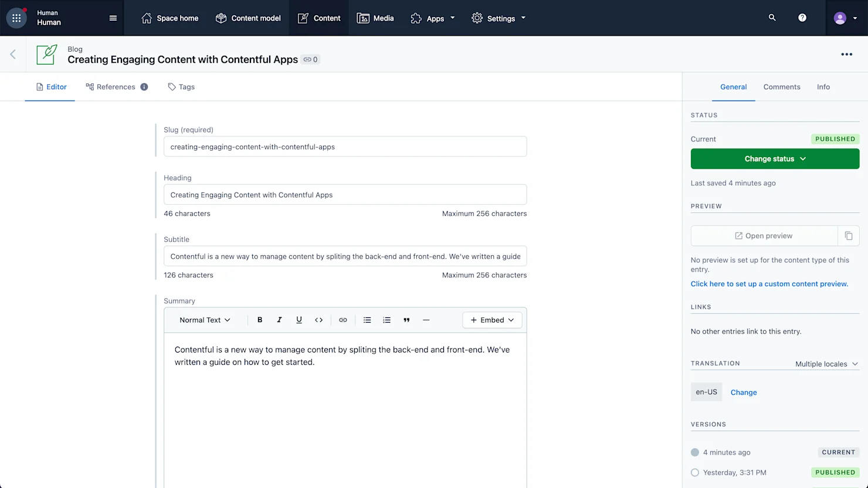The width and height of the screenshot is (868, 488).
Task: Toggle inline code formatting
Action: point(319,320)
